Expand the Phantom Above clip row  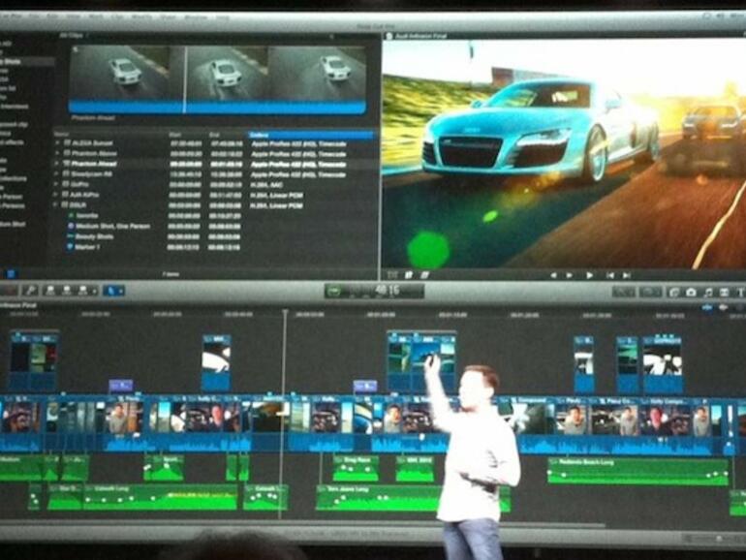56,153
